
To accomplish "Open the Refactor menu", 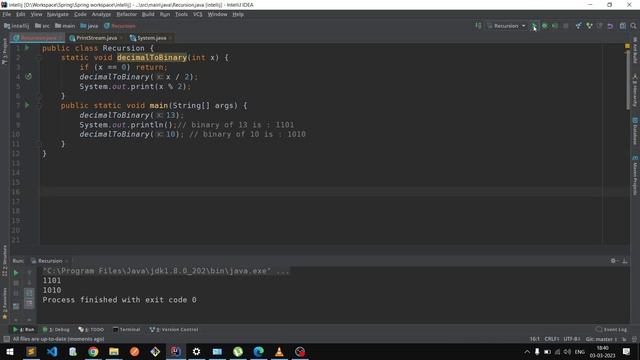I will tap(127, 14).
